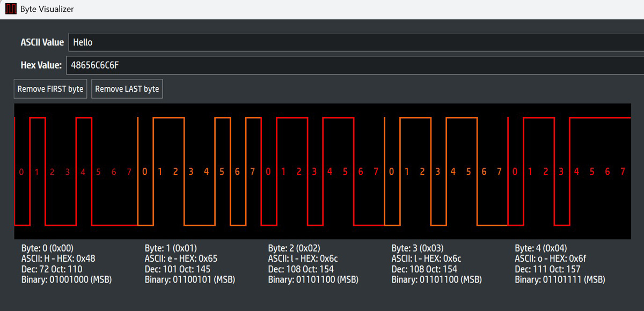Click inside the ASCII Value text field

[x=215, y=42]
